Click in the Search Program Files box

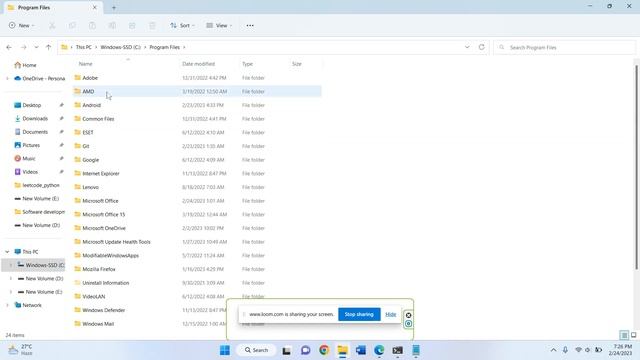pos(565,47)
